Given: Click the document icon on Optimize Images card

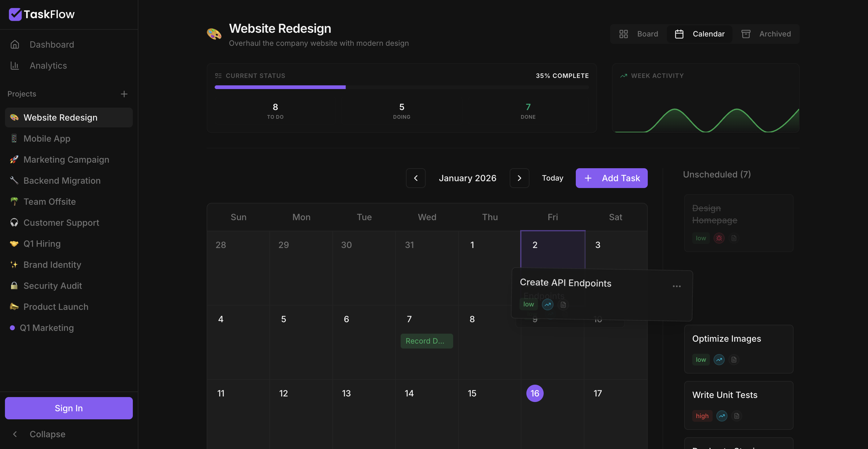Looking at the screenshot, I should point(734,360).
